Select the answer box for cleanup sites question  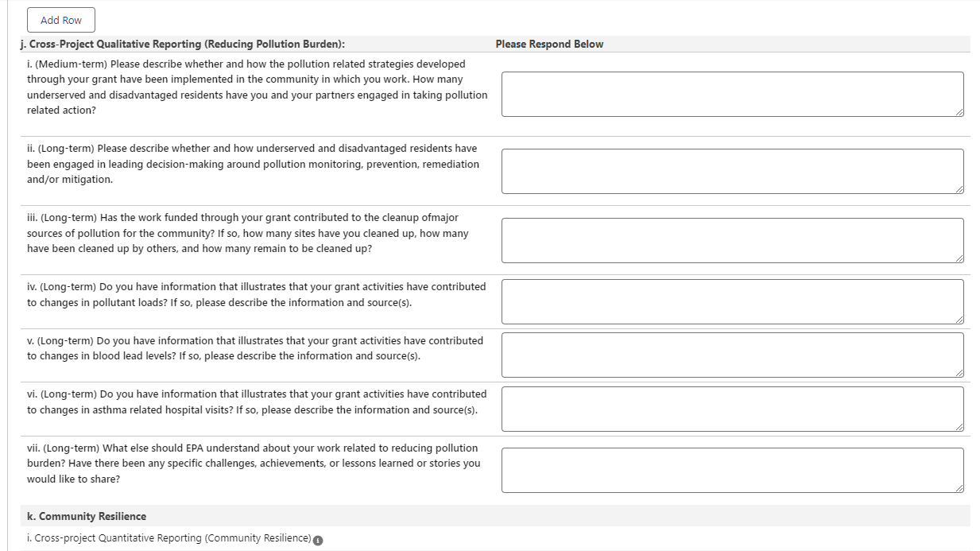[731, 240]
